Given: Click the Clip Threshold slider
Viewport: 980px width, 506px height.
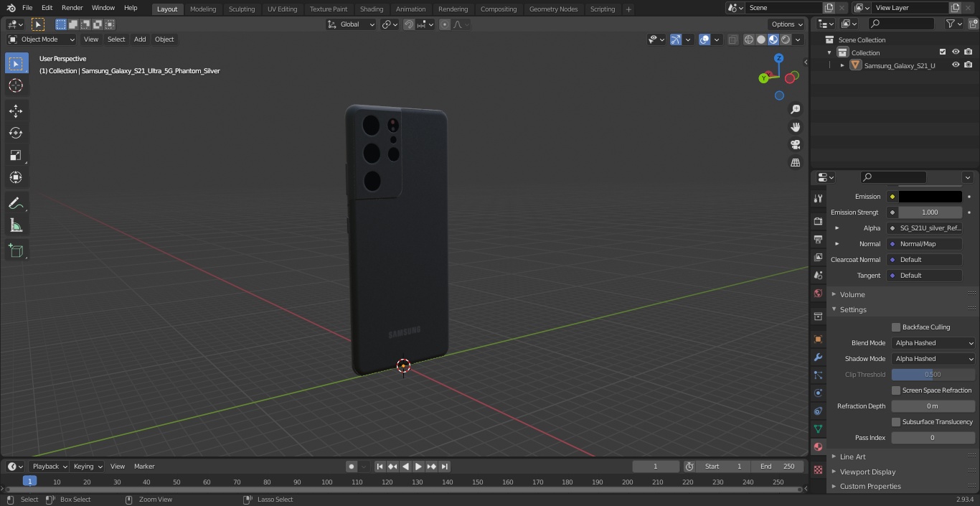Looking at the screenshot, I should click(933, 375).
